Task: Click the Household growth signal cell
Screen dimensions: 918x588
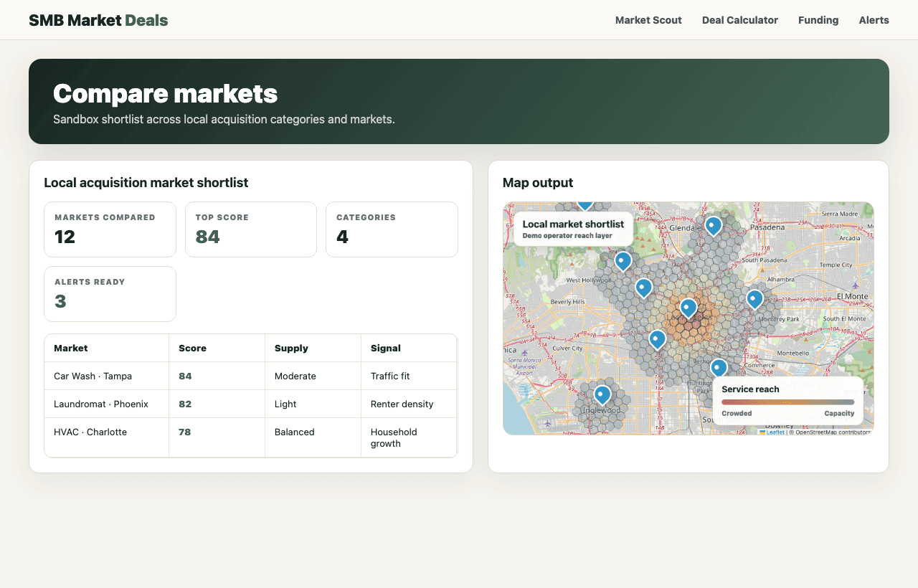Action: pos(409,437)
